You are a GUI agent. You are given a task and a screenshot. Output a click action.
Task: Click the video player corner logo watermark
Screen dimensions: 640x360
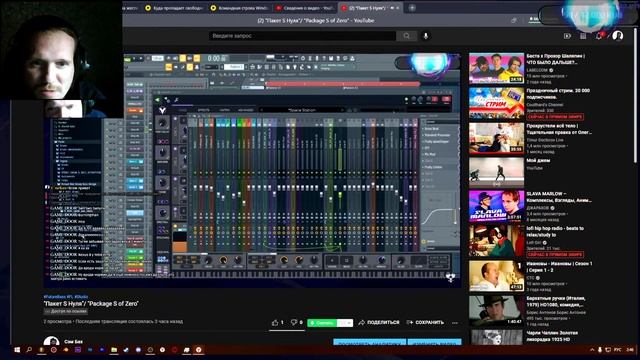(x=450, y=278)
